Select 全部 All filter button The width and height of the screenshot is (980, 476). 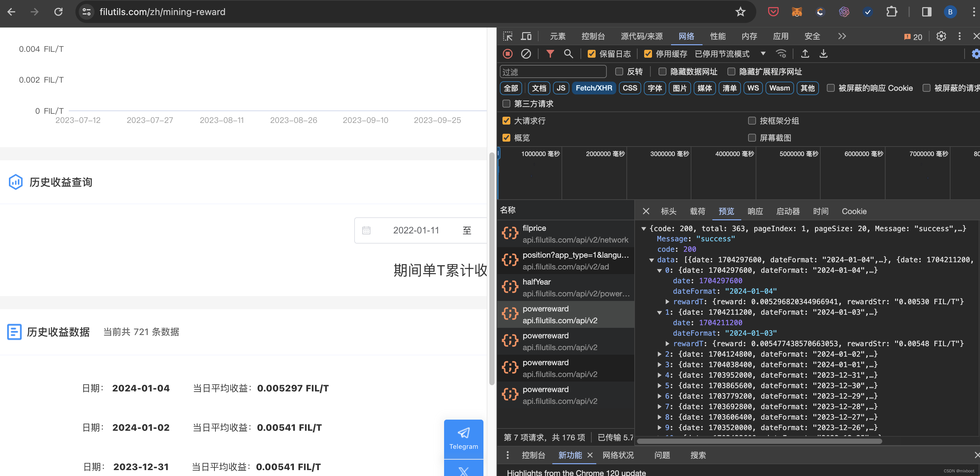coord(511,88)
